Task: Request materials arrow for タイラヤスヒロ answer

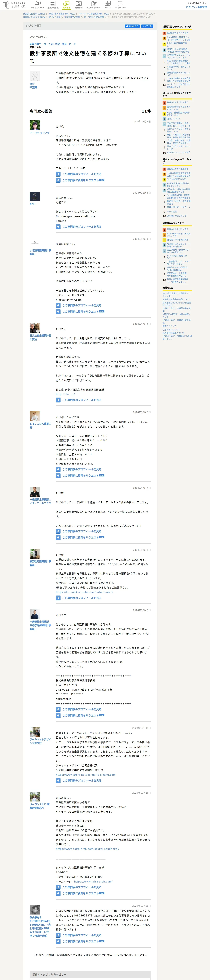Action: (x=58, y=893)
